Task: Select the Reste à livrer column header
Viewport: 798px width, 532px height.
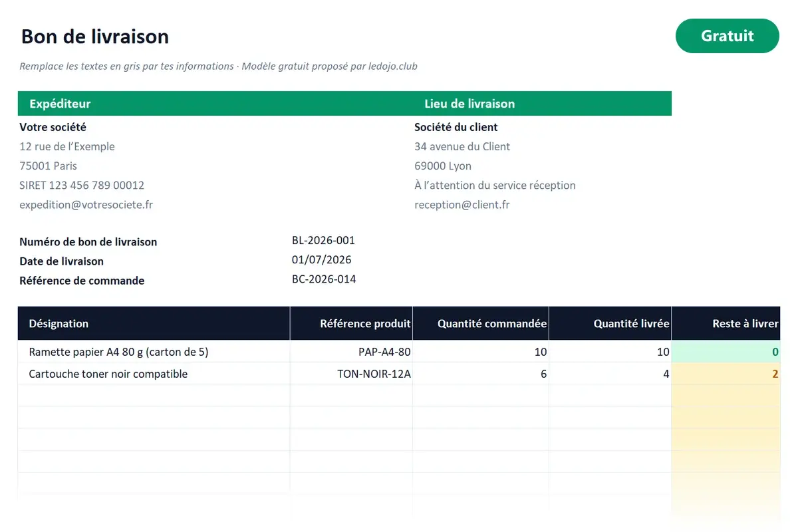Action: click(x=726, y=323)
